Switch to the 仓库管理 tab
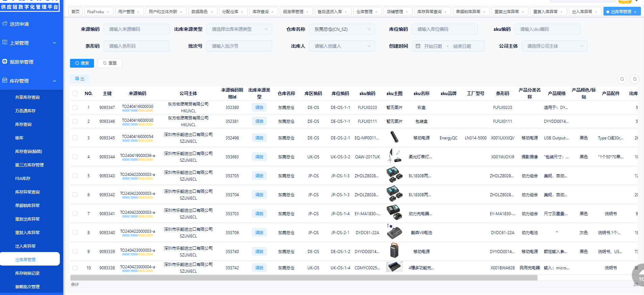Screen dimensions: 644x295 364,12
